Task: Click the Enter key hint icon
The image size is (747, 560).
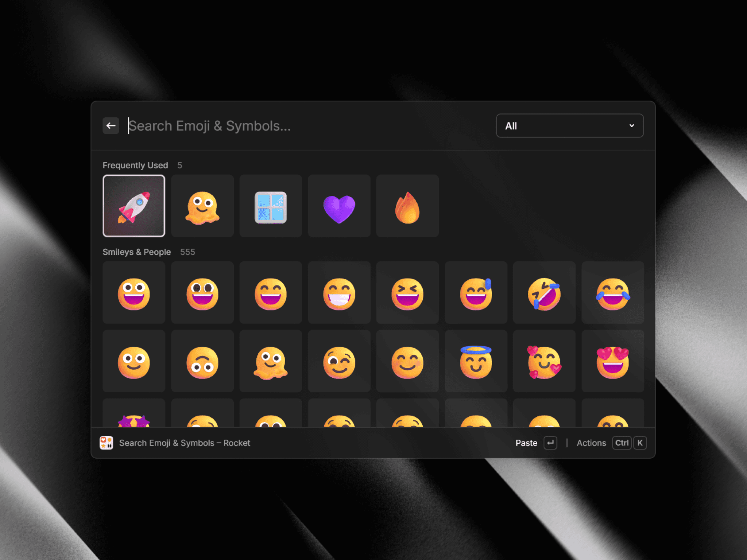Action: (x=550, y=443)
